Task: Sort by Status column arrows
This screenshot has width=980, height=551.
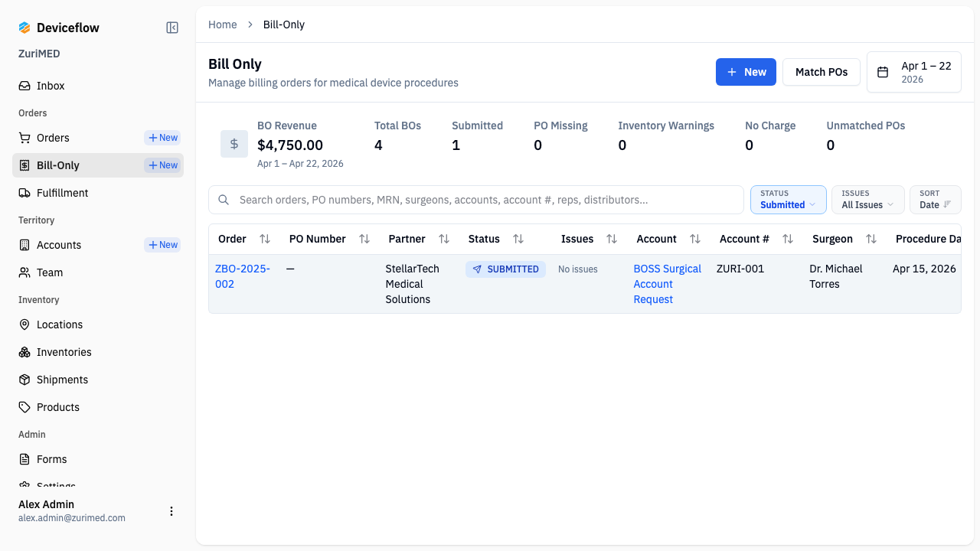Action: click(x=518, y=239)
